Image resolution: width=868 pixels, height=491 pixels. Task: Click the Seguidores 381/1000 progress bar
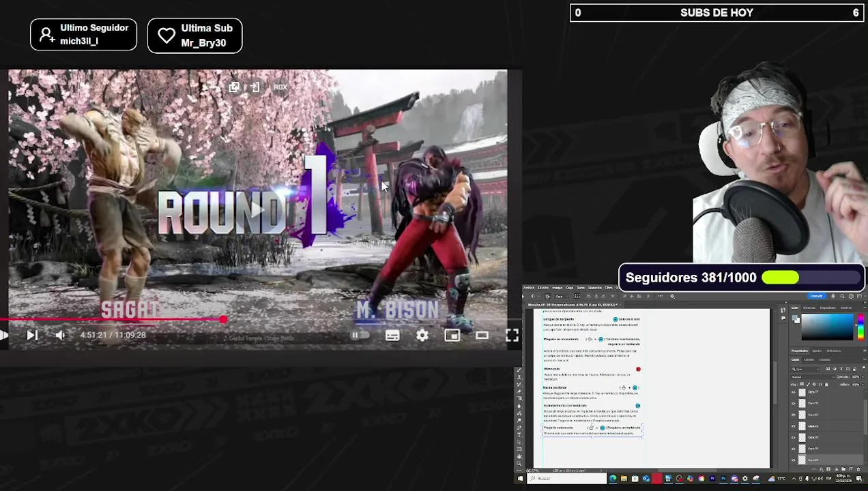click(x=811, y=278)
